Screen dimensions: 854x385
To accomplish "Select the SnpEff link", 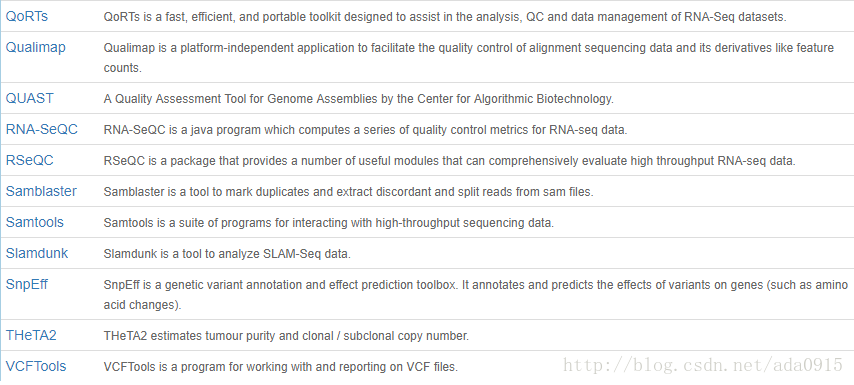I will [x=27, y=284].
